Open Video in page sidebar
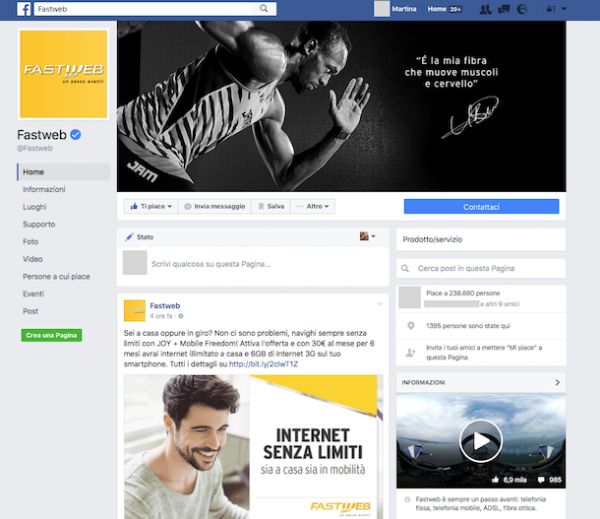This screenshot has width=600, height=519. [33, 259]
